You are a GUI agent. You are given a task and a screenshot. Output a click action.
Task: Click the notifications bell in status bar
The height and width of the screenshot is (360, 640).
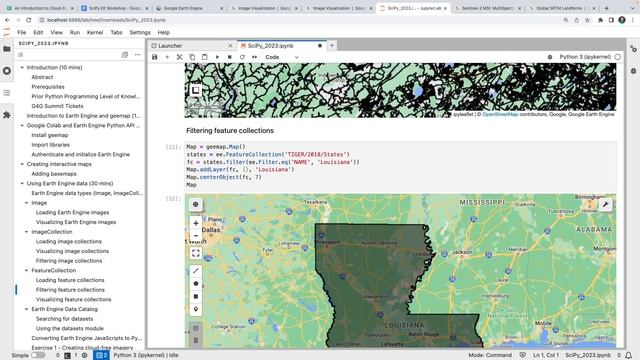(629, 355)
